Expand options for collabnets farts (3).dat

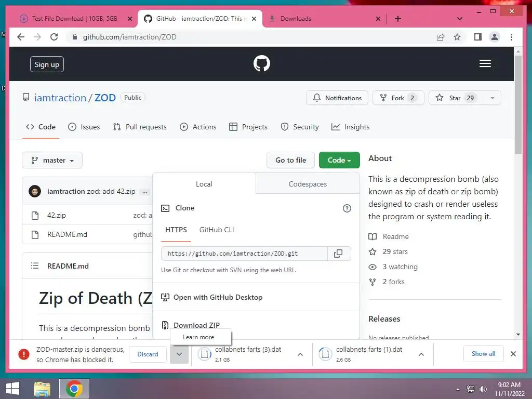click(300, 354)
